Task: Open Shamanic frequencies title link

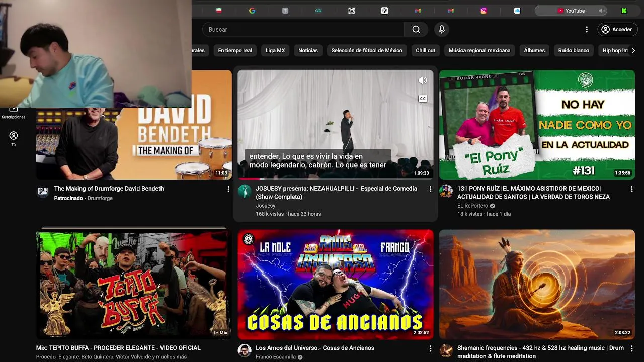Action: coord(540,352)
